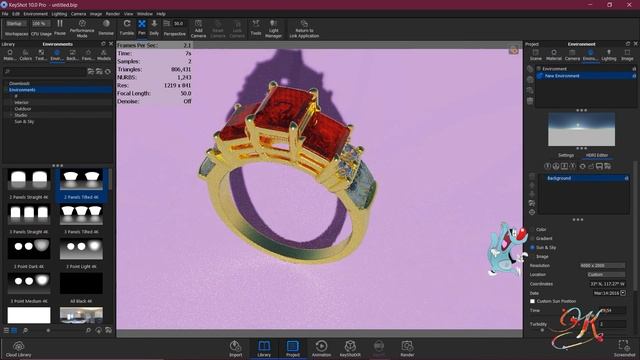Open the Workspaces Startup dropdown
This screenshot has width=640, height=360.
coord(16,24)
